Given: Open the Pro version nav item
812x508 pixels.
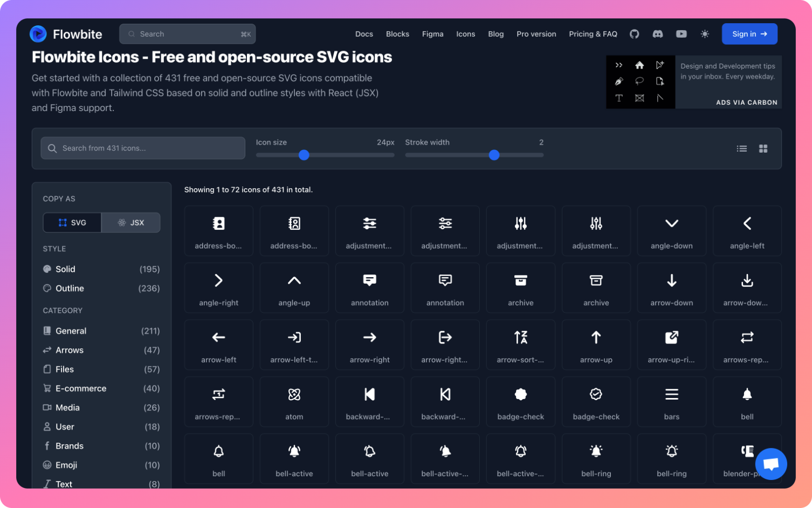Looking at the screenshot, I should 536,34.
